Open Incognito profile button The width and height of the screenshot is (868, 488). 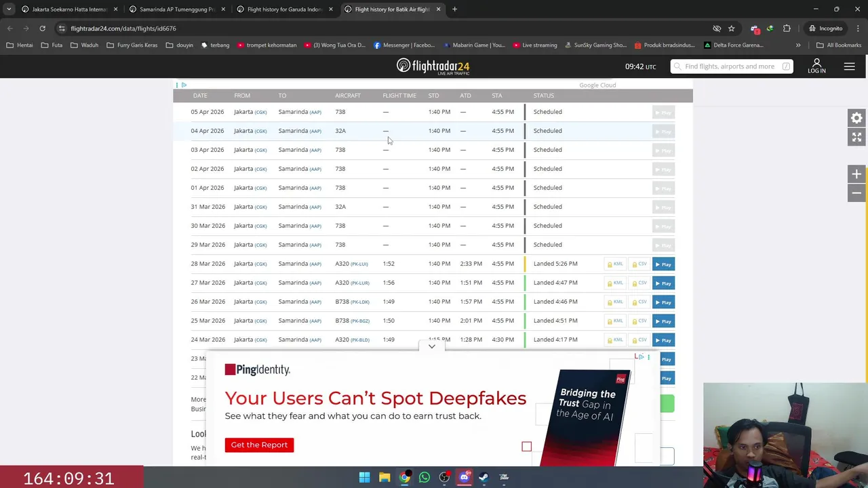pyautogui.click(x=825, y=28)
